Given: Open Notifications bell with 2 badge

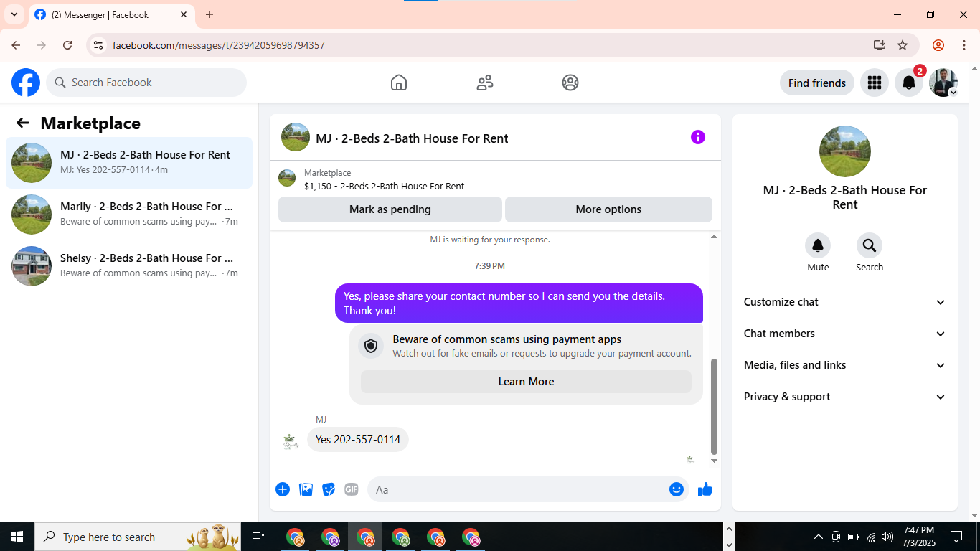Looking at the screenshot, I should [x=909, y=83].
